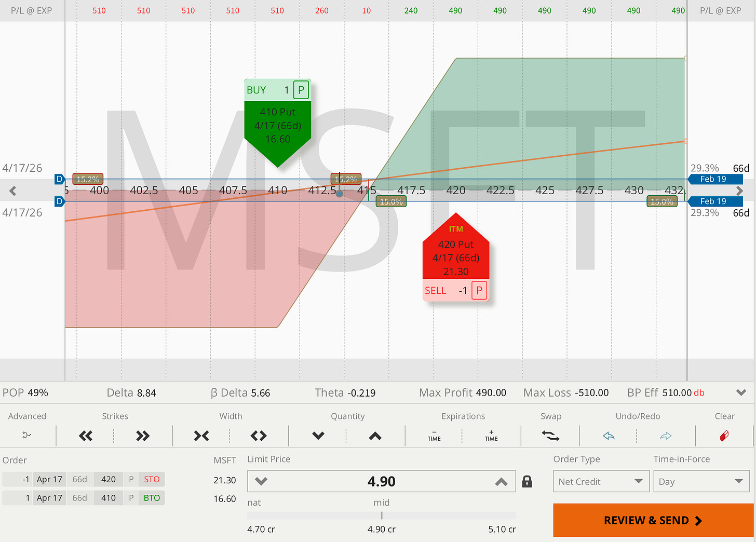Click the upper Feb 19 date marker
Screen dimensions: 756x542
click(715, 179)
